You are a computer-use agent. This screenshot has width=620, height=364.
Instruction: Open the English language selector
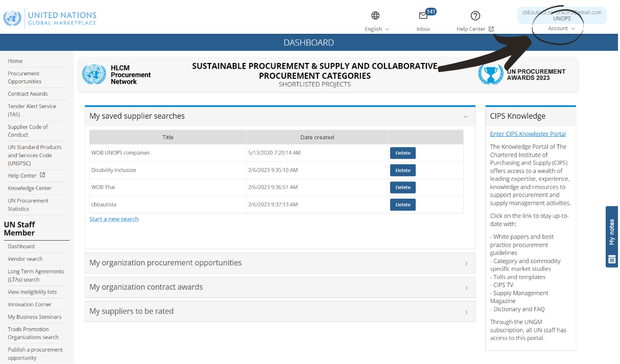377,29
